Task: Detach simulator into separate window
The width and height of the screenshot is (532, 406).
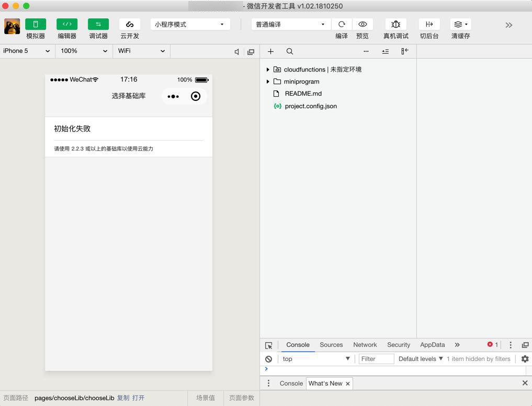Action: (x=251, y=52)
